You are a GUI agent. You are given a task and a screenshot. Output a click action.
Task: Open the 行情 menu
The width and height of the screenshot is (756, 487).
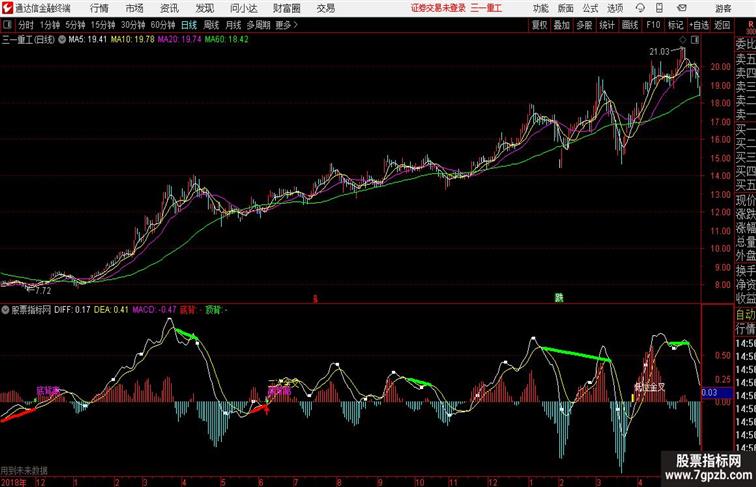(x=99, y=8)
